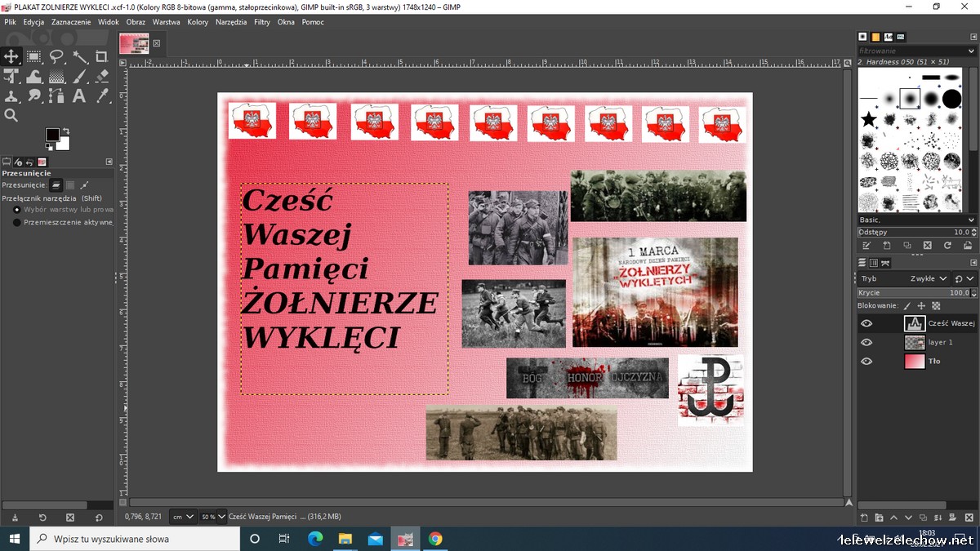Select 'Przemieszczenie aktywnej' radio option
This screenshot has width=980, height=551.
17,222
